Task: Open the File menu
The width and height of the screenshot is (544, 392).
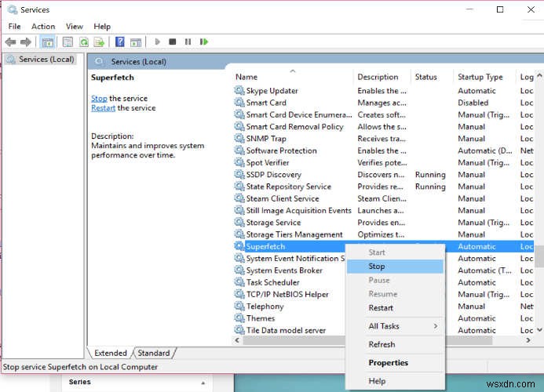Action: 15,27
